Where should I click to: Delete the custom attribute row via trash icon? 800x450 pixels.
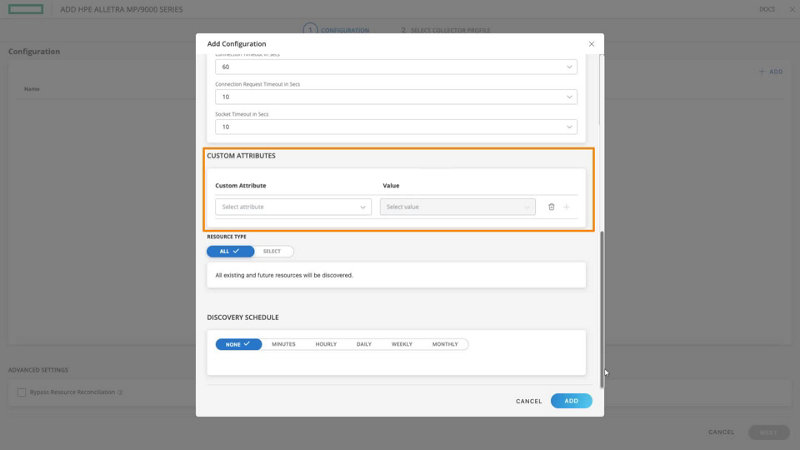coord(551,207)
